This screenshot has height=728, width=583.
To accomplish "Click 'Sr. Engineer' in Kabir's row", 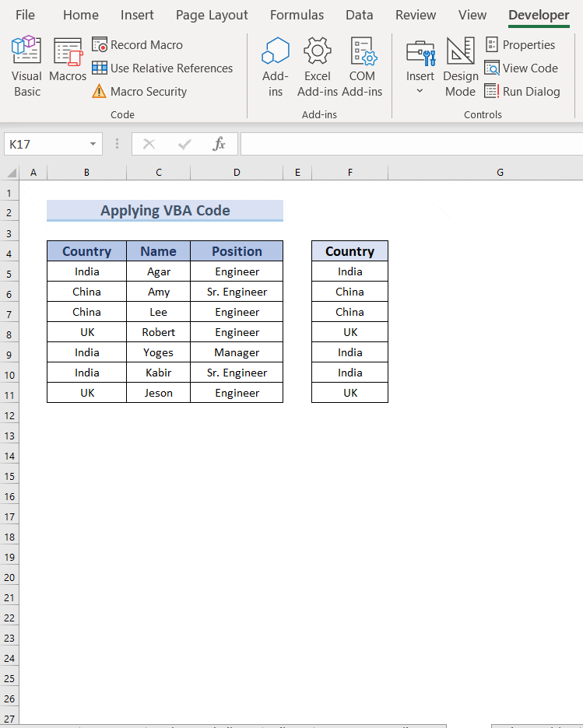I will click(x=237, y=373).
